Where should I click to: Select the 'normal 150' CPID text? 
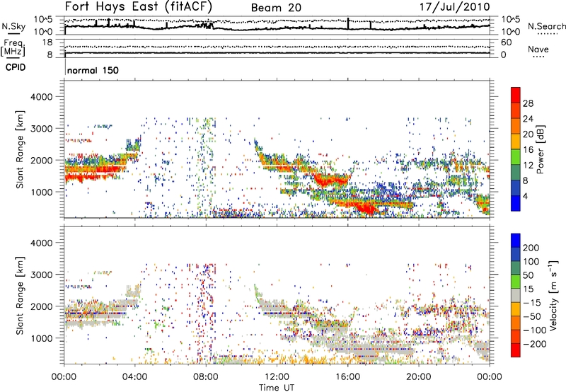coord(93,70)
